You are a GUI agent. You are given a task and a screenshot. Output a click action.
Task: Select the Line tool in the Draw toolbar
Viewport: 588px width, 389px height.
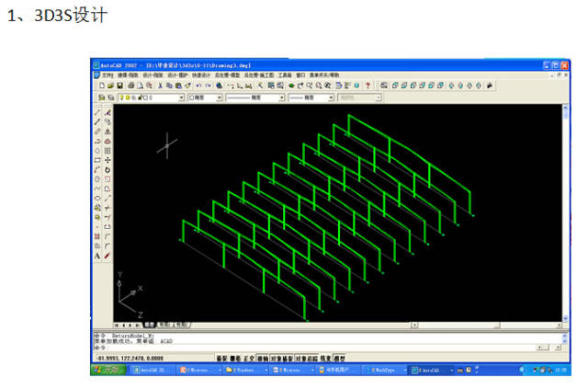(97, 112)
